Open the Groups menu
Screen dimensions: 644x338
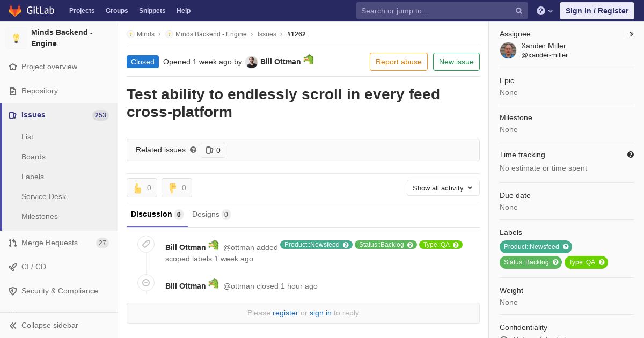(x=116, y=11)
